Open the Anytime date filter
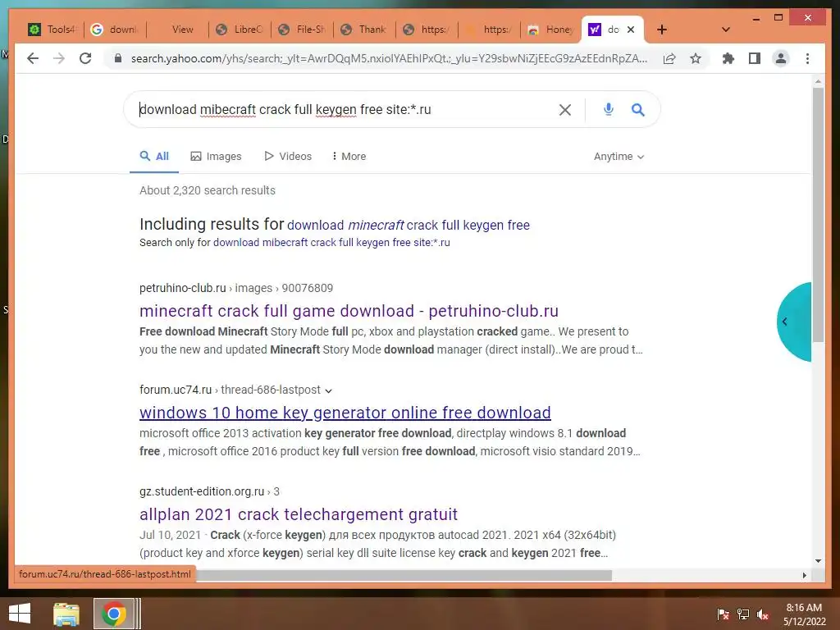The height and width of the screenshot is (630, 840). pos(619,157)
